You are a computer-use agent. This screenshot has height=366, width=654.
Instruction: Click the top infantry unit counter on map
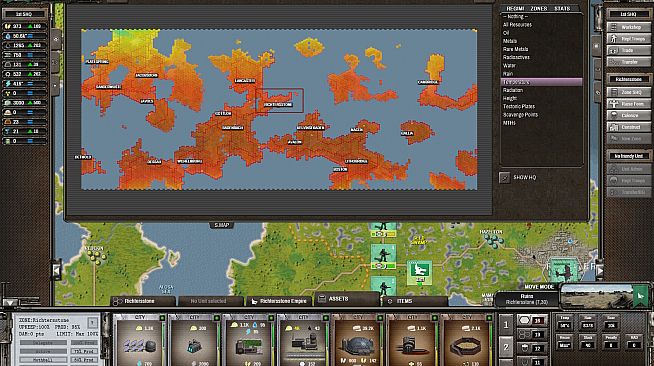tap(383, 231)
